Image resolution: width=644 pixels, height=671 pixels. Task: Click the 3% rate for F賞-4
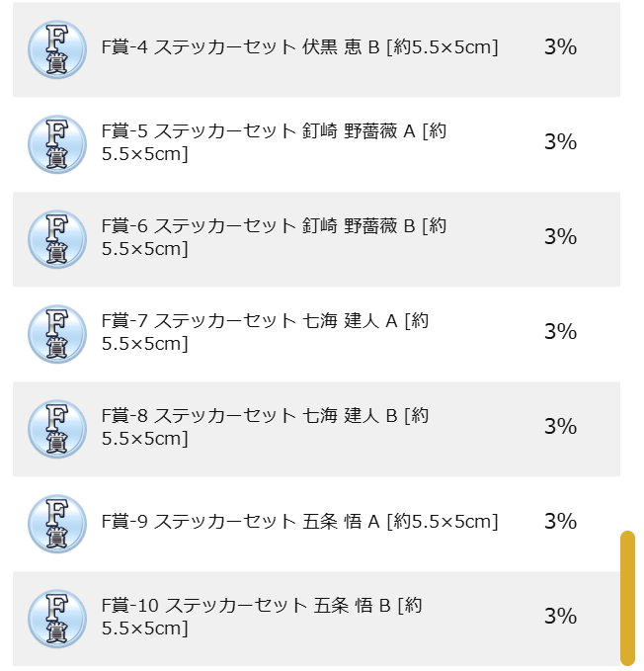(561, 46)
